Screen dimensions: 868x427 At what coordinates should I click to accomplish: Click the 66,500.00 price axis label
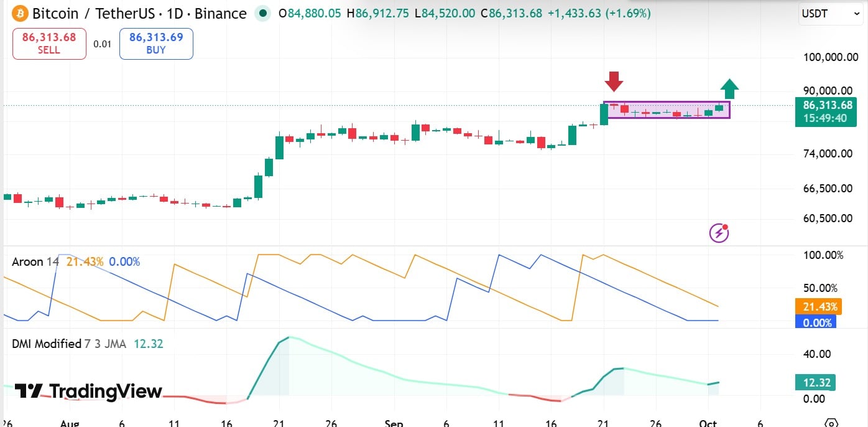click(828, 189)
